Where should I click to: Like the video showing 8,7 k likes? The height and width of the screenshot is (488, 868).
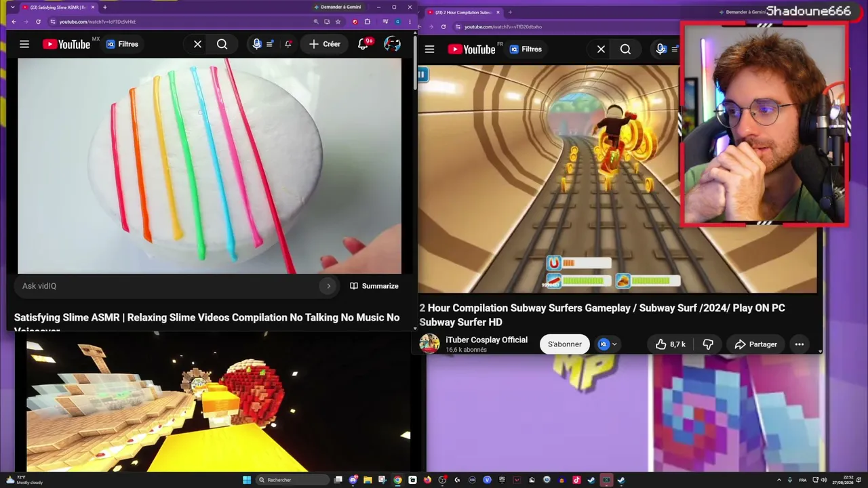click(670, 344)
